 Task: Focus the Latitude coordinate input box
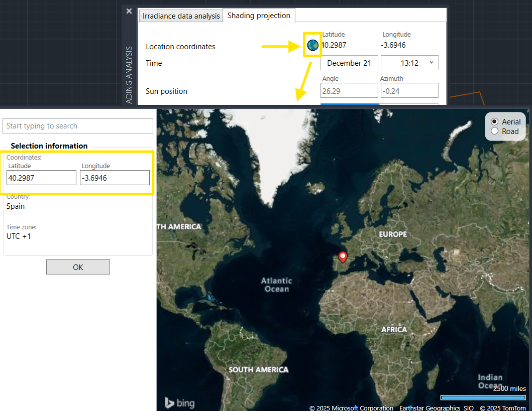click(x=41, y=178)
